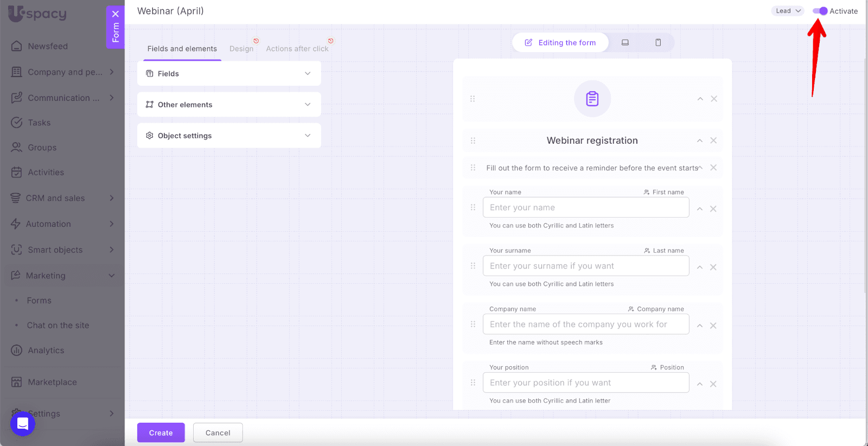Expand the Settings menu
Image resolution: width=868 pixels, height=446 pixels.
112,413
